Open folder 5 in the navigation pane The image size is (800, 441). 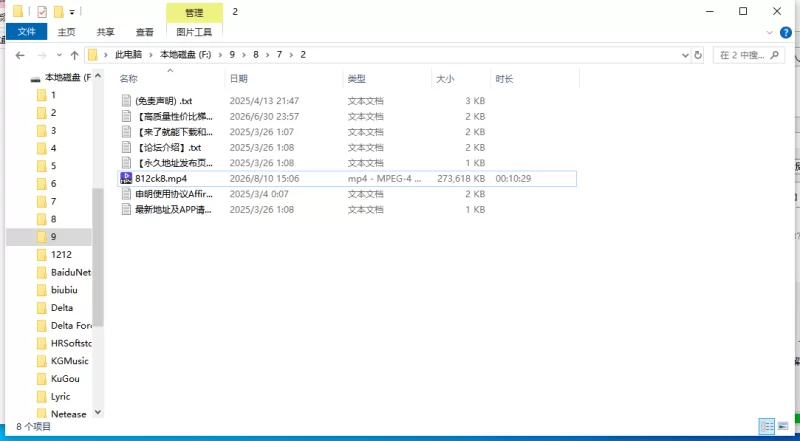pos(53,166)
